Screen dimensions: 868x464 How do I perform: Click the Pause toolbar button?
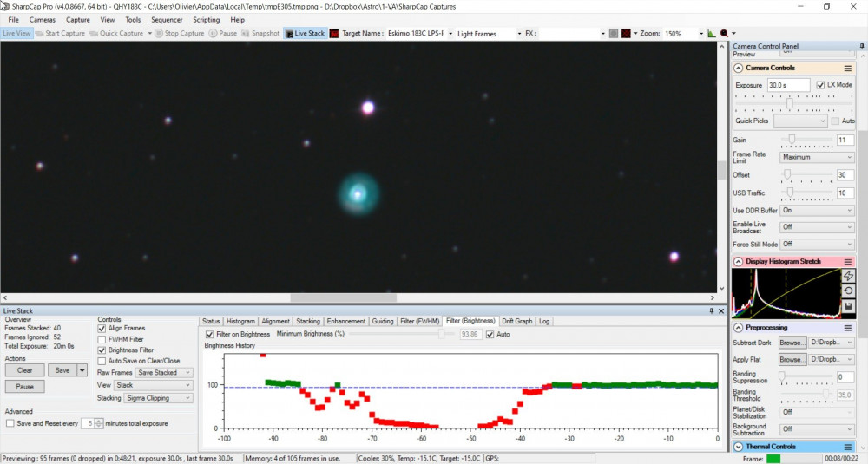(223, 33)
